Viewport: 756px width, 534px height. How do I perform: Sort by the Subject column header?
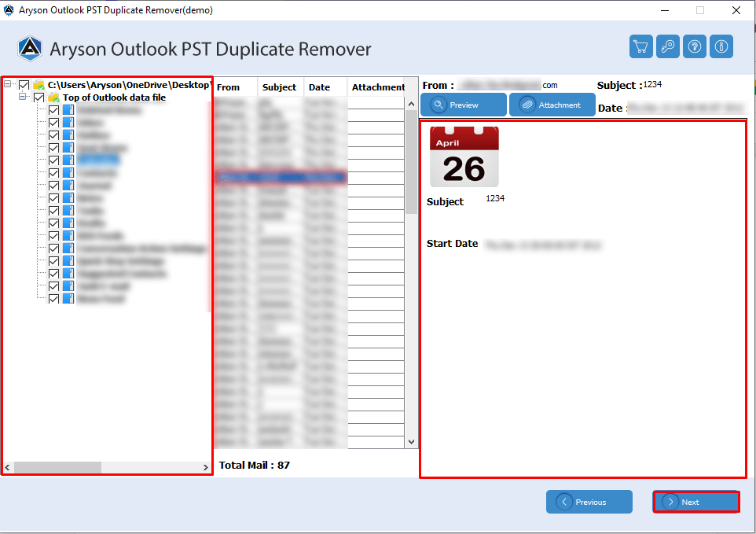click(280, 87)
